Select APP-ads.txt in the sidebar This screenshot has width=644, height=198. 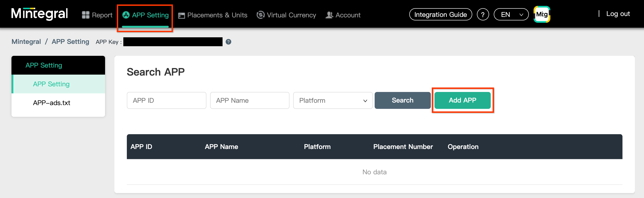[51, 103]
